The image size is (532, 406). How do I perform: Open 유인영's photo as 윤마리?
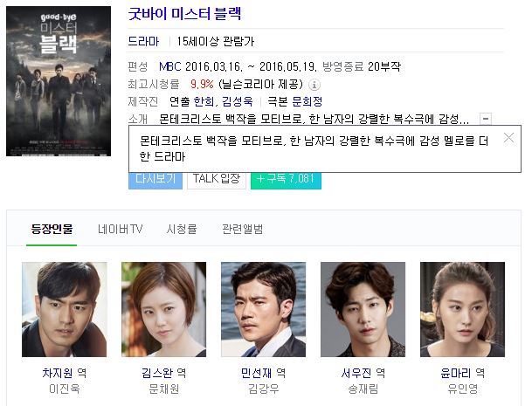462,309
